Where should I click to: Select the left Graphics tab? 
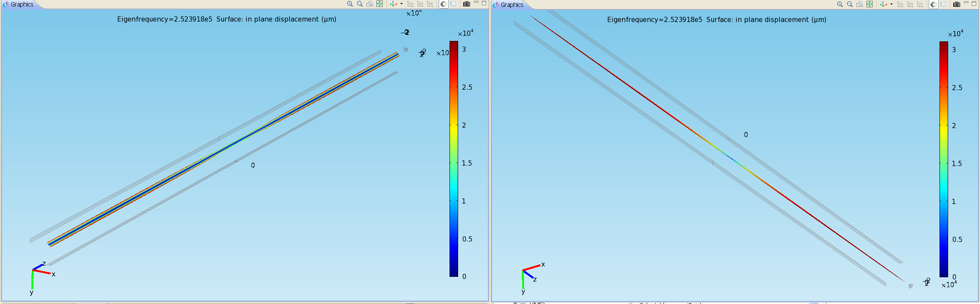point(22,4)
